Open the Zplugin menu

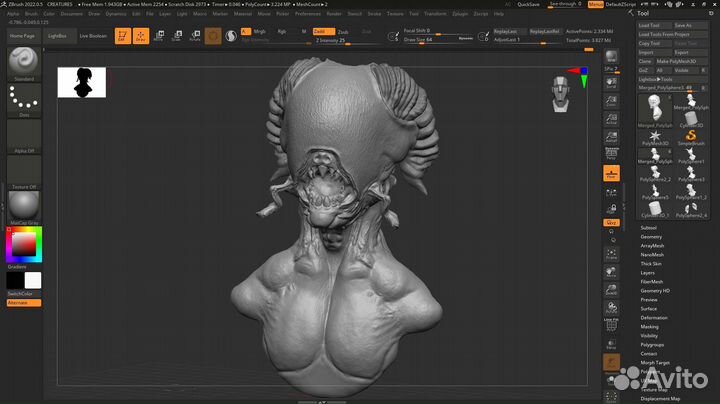coord(460,14)
